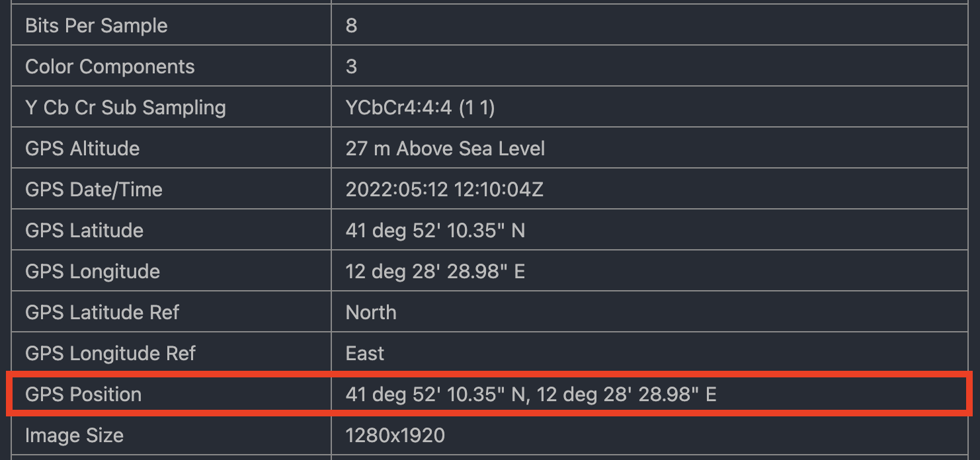
Task: Click the GPS Date/Time label
Action: point(93,190)
